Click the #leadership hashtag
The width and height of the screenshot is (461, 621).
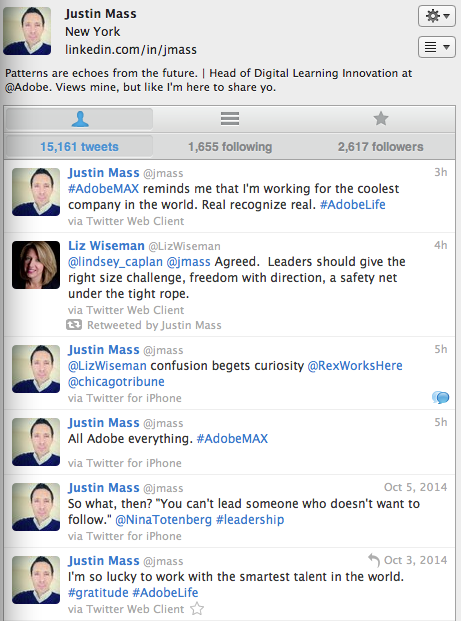pos(250,520)
